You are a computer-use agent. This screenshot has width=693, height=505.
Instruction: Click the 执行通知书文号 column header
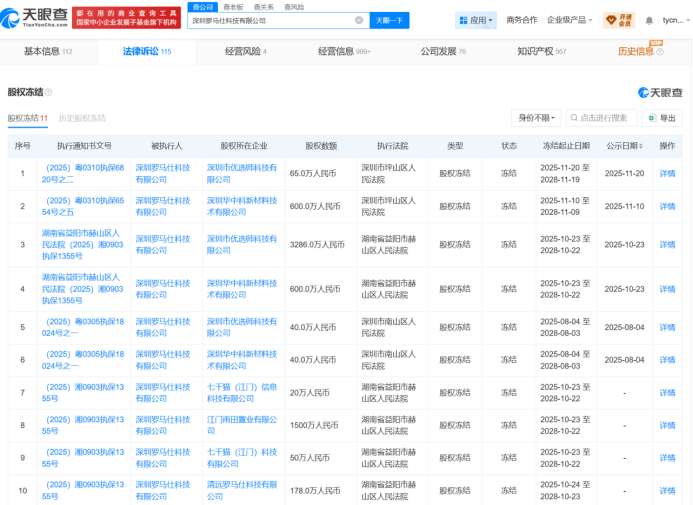[x=84, y=146]
